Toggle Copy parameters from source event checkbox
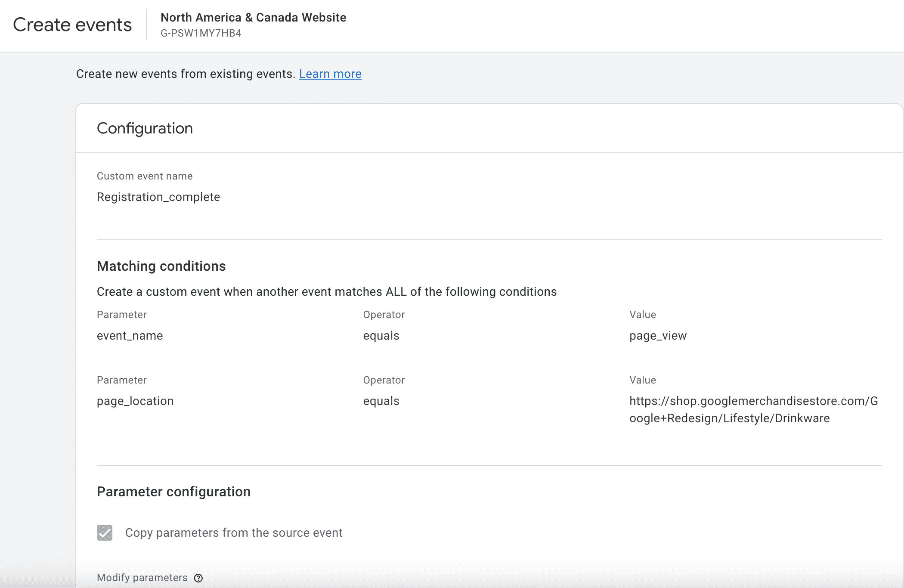904x588 pixels. (x=105, y=533)
